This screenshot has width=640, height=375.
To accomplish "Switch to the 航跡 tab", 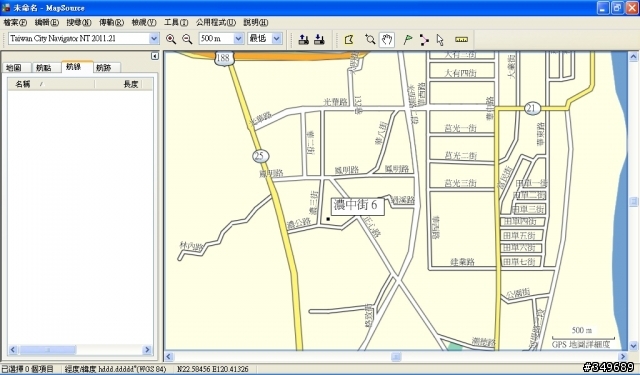I will 106,68.
